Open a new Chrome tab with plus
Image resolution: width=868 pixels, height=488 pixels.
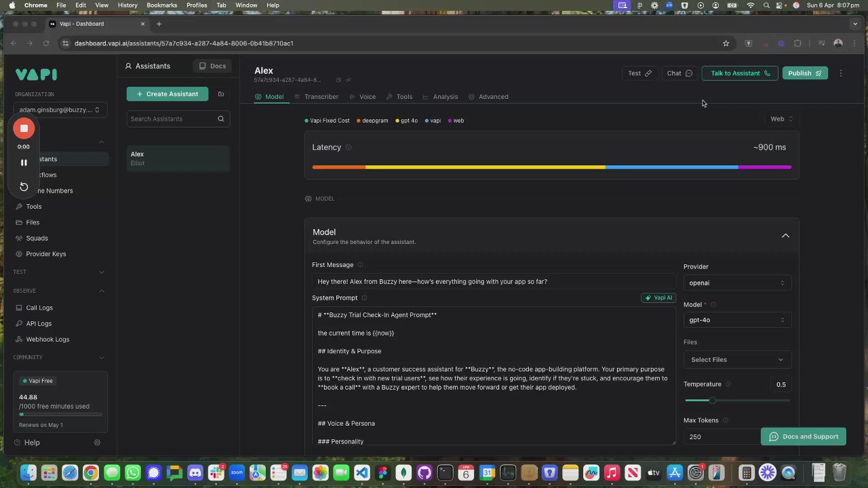click(159, 24)
